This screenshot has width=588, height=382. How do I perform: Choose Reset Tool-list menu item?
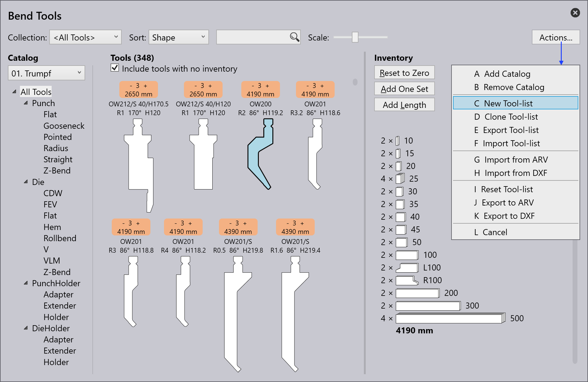point(516,189)
